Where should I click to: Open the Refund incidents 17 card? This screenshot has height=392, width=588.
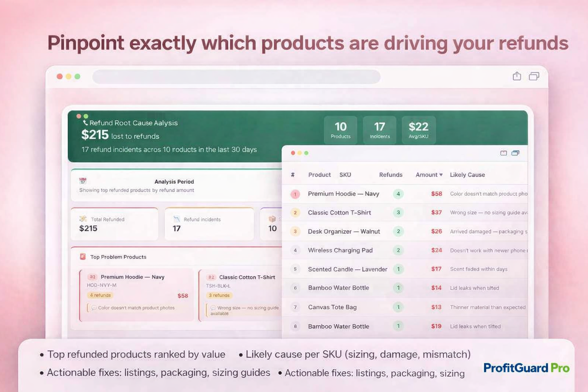pyautogui.click(x=209, y=224)
